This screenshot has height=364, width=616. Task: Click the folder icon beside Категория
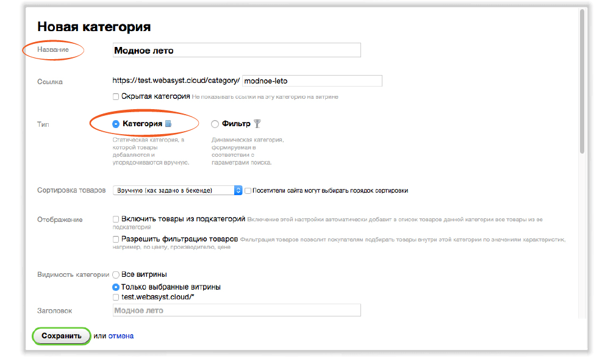(169, 124)
